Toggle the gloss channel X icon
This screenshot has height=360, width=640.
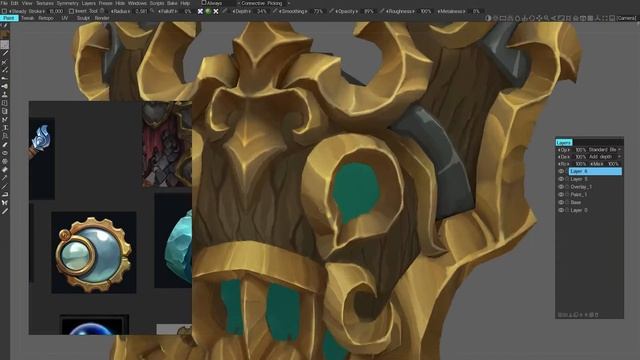tap(216, 11)
